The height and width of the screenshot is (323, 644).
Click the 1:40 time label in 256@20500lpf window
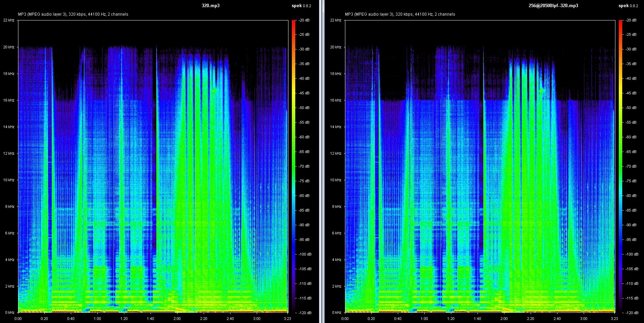477,319
